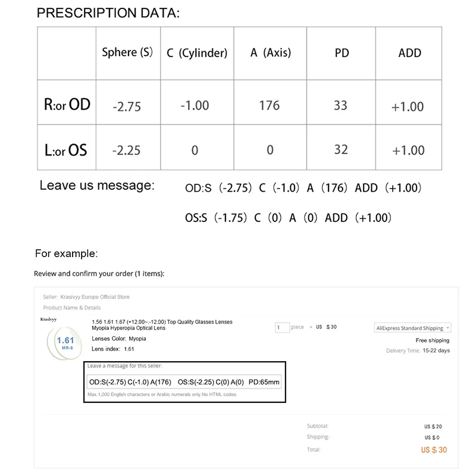Click the piece quantity input box

tap(282, 327)
